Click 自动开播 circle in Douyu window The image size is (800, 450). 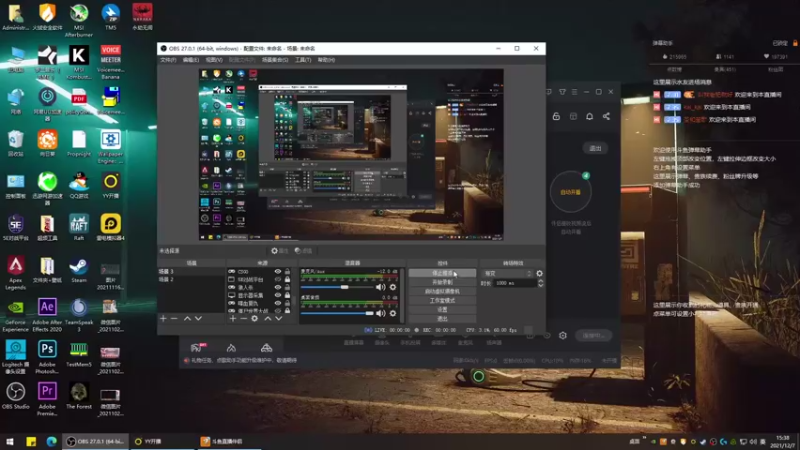pos(570,192)
